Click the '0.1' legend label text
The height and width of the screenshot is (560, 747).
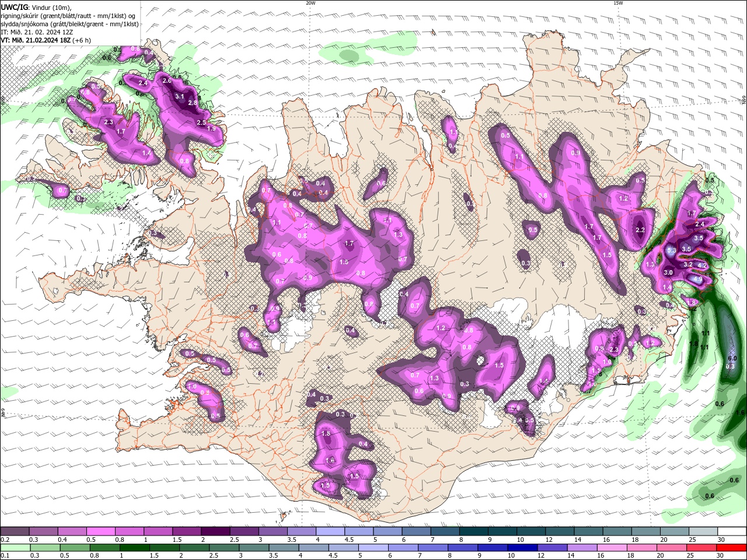pyautogui.click(x=5, y=556)
